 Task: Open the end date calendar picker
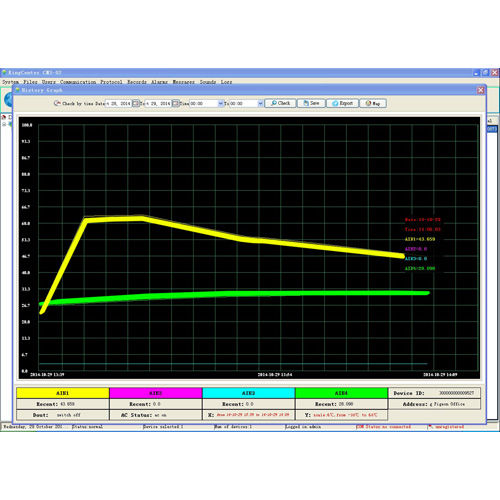tap(176, 104)
